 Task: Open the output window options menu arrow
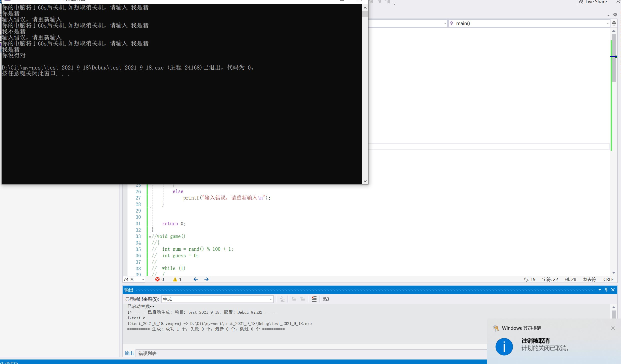[x=599, y=289]
